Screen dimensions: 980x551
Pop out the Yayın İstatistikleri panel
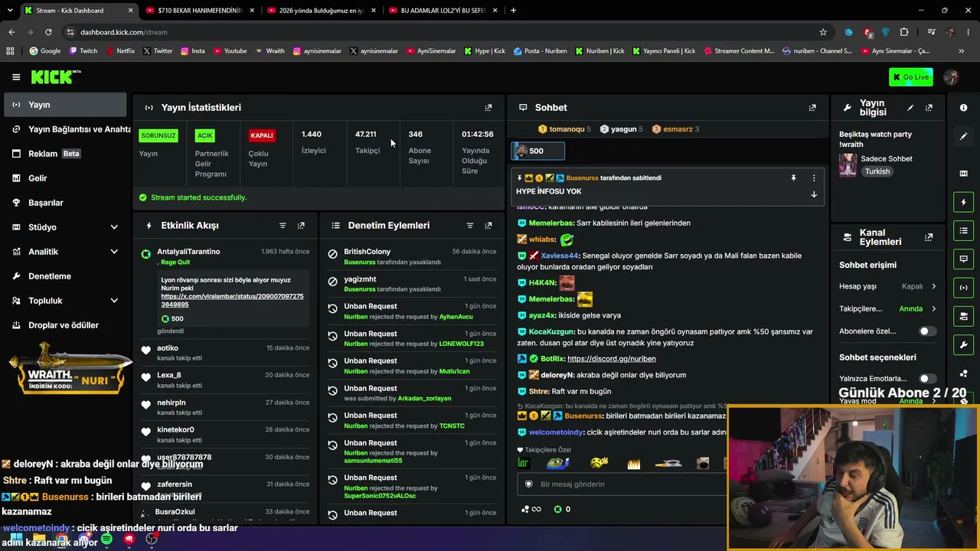488,108
